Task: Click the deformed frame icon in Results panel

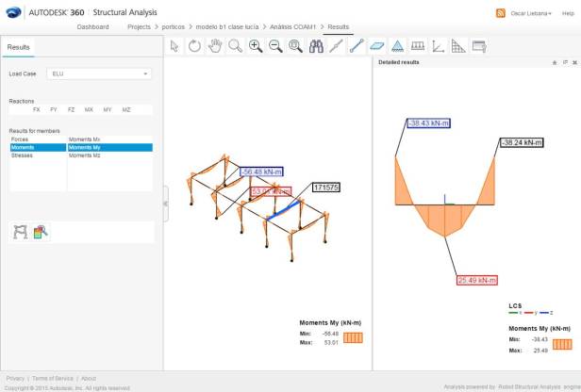Action: pyautogui.click(x=21, y=232)
